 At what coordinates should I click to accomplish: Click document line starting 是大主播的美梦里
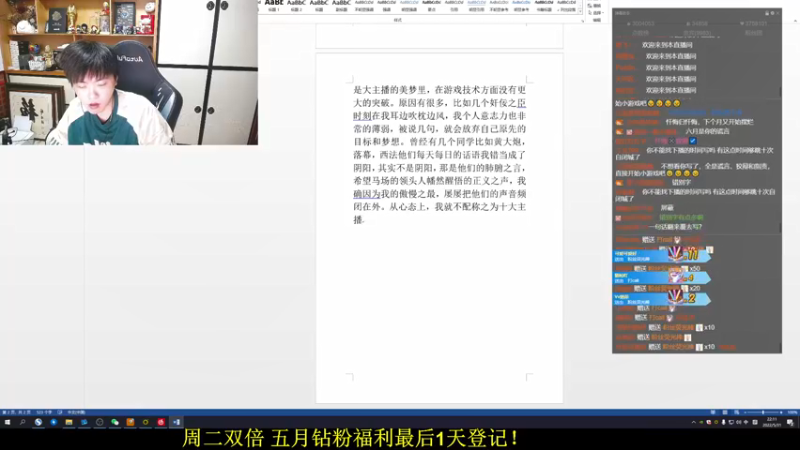439,90
